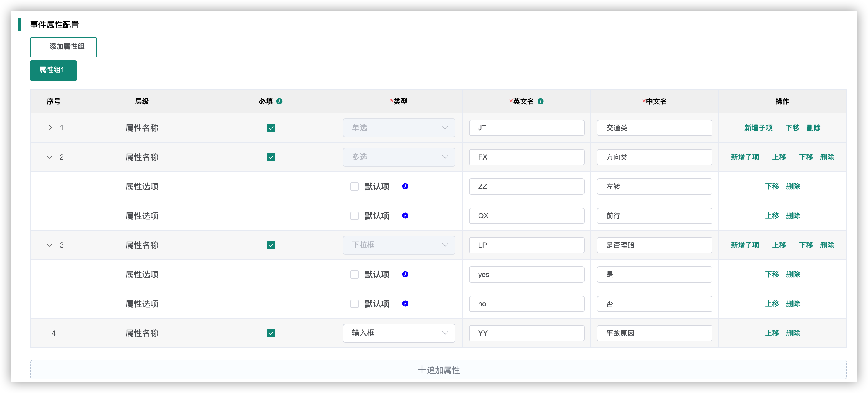This screenshot has height=393, width=868.
Task: Click blue info icon in yes row
Action: pyautogui.click(x=405, y=274)
